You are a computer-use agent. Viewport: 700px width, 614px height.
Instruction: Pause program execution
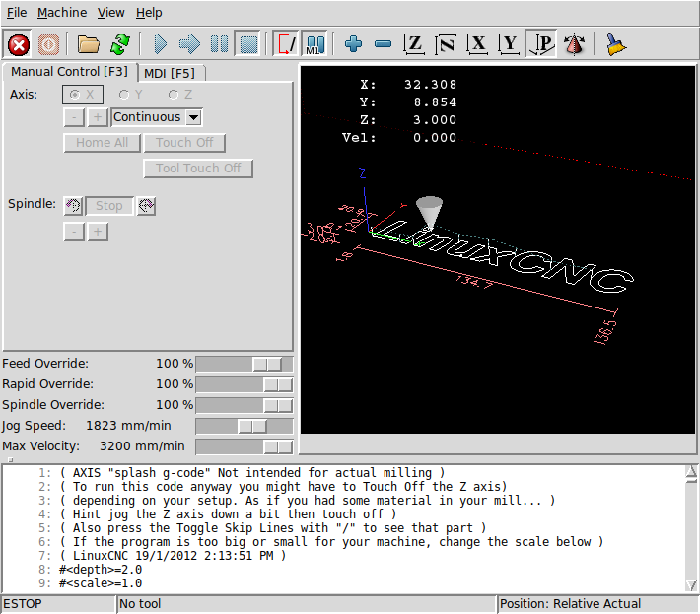[x=219, y=44]
